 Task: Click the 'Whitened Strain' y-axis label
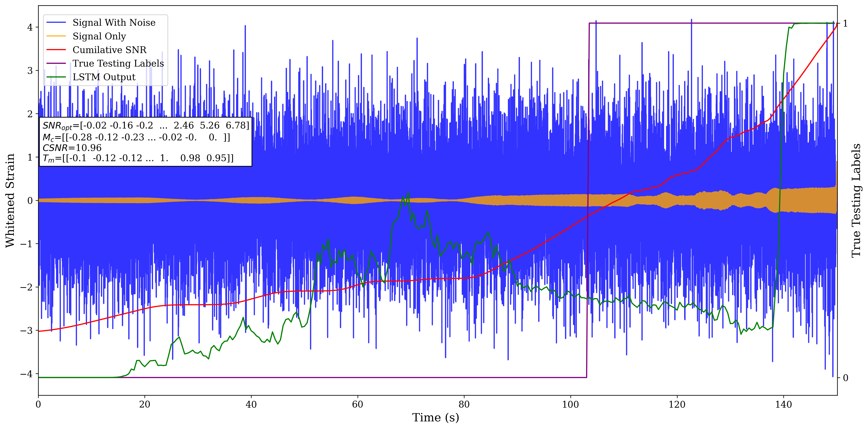(10, 200)
